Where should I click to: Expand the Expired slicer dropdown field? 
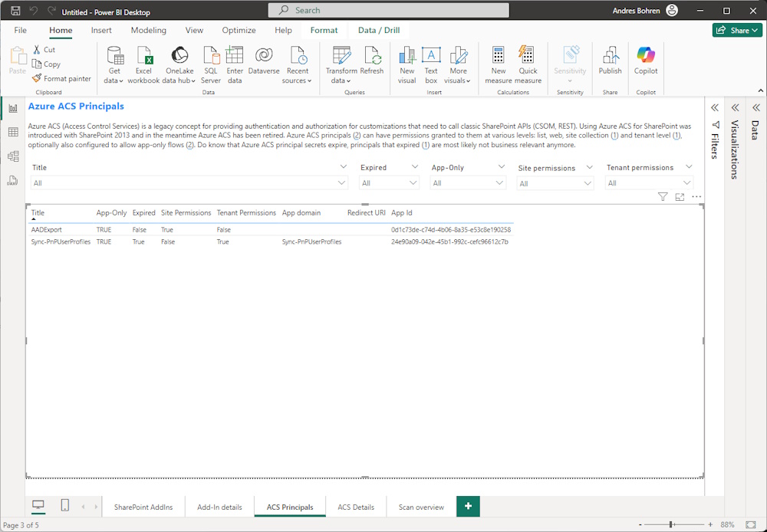point(390,183)
